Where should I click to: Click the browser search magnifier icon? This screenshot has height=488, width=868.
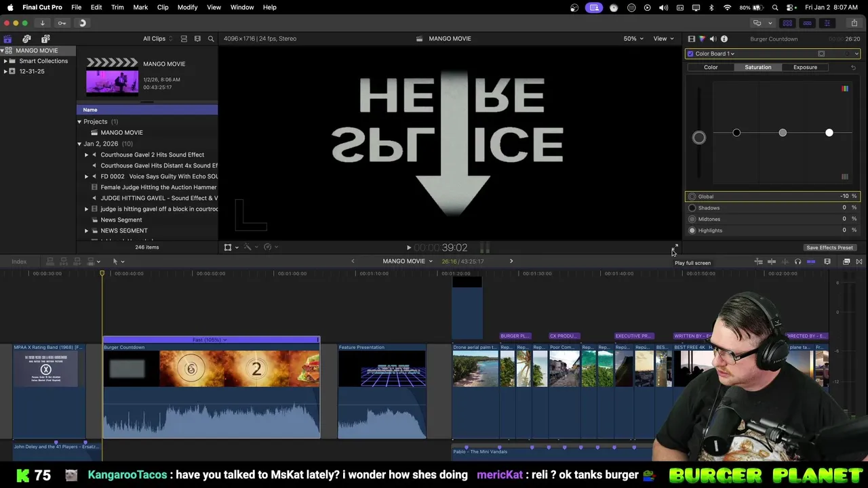coord(211,39)
